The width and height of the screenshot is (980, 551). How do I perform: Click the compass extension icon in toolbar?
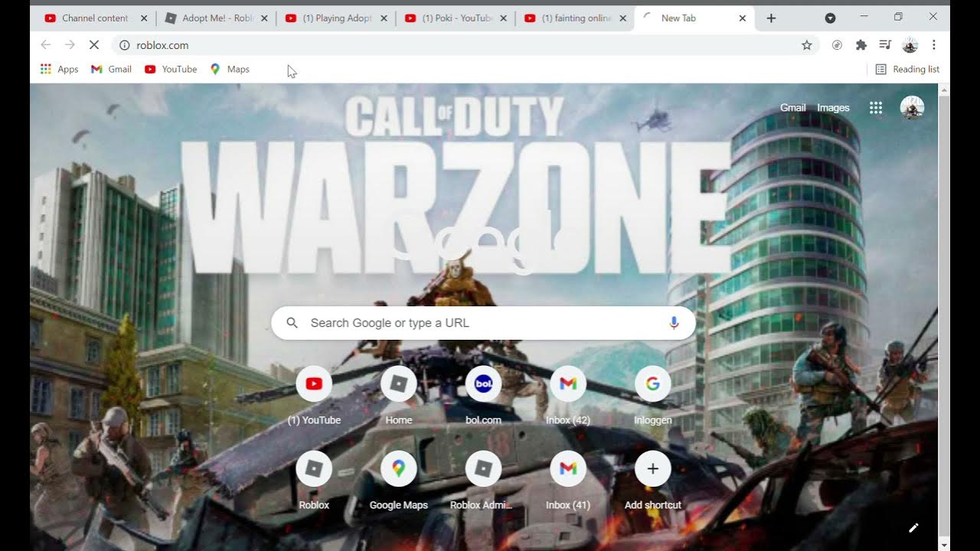click(x=837, y=45)
